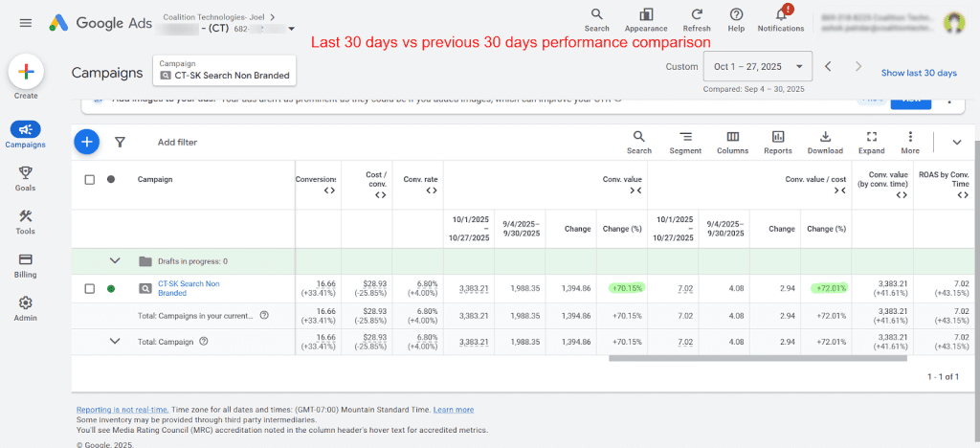Select the CT-SK Search Non Branded row checkbox

pyautogui.click(x=89, y=289)
